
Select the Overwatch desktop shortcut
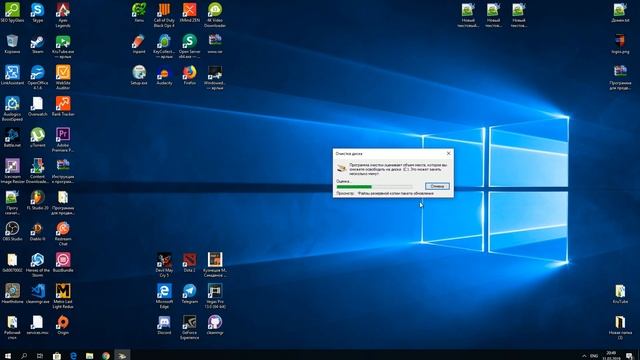[38, 106]
